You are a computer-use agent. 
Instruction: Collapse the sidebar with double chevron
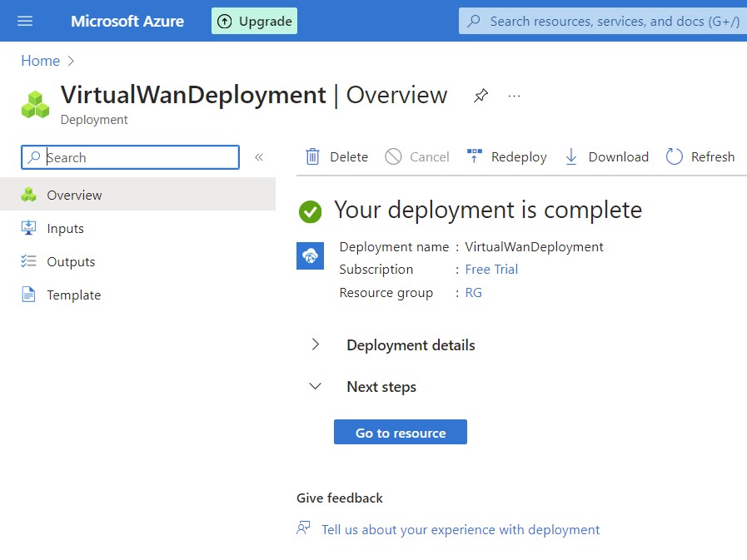click(x=259, y=157)
